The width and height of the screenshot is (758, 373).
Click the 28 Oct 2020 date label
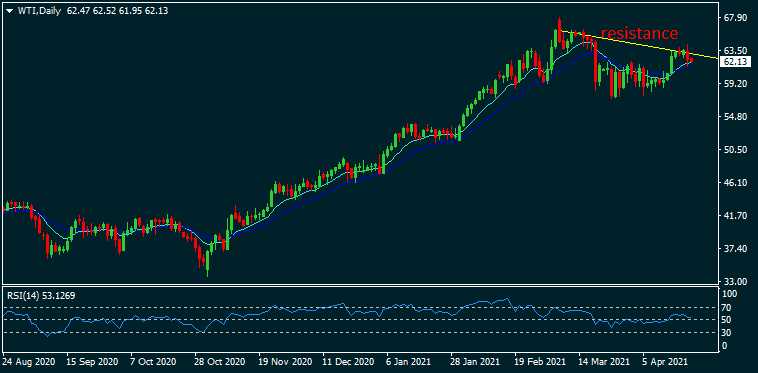coord(219,361)
